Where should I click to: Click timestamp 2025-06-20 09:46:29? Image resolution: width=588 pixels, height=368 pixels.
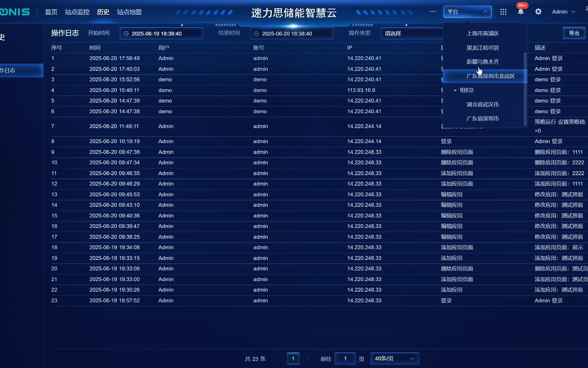coord(115,184)
